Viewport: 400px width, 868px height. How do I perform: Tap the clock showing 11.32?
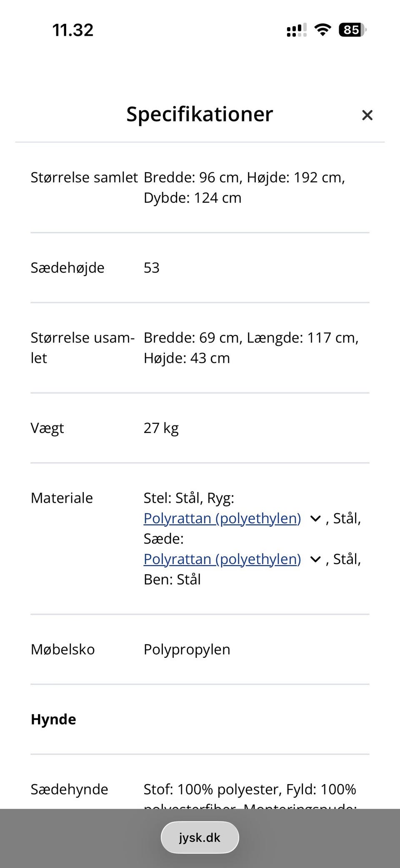[72, 30]
